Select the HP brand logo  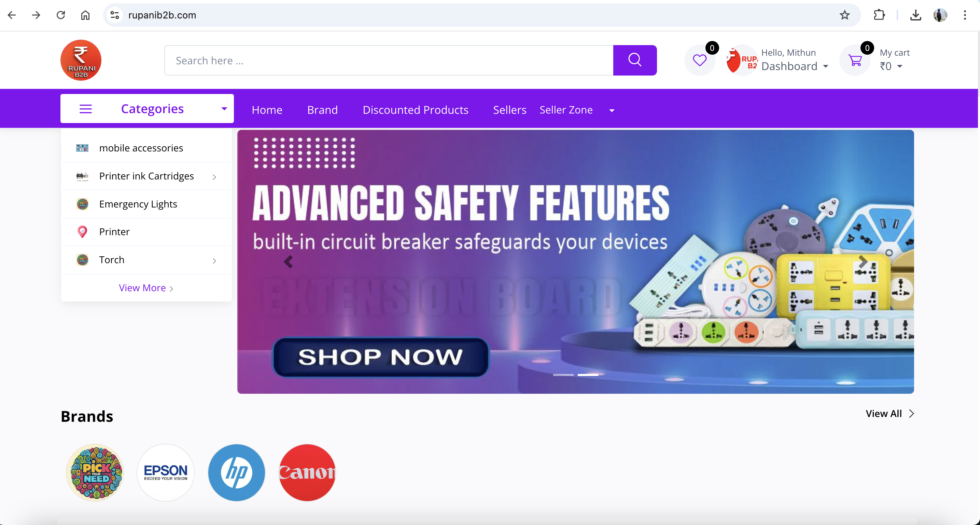coord(237,472)
